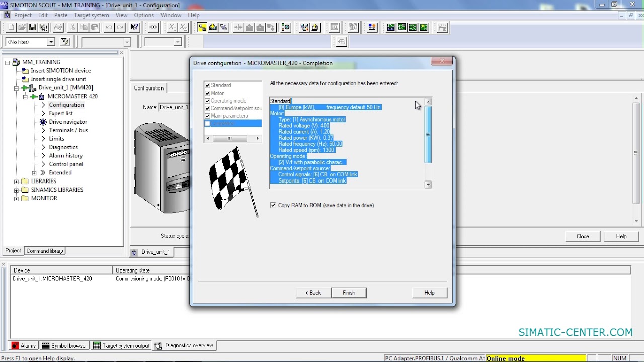Image resolution: width=644 pixels, height=362 pixels.
Task: Click the Download project to target icon
Action: (213, 27)
